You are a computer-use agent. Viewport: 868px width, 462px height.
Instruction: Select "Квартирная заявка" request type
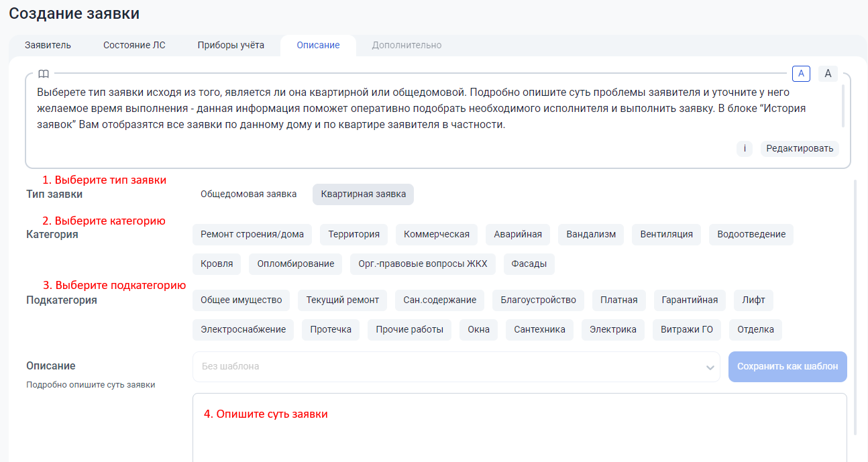coord(363,194)
